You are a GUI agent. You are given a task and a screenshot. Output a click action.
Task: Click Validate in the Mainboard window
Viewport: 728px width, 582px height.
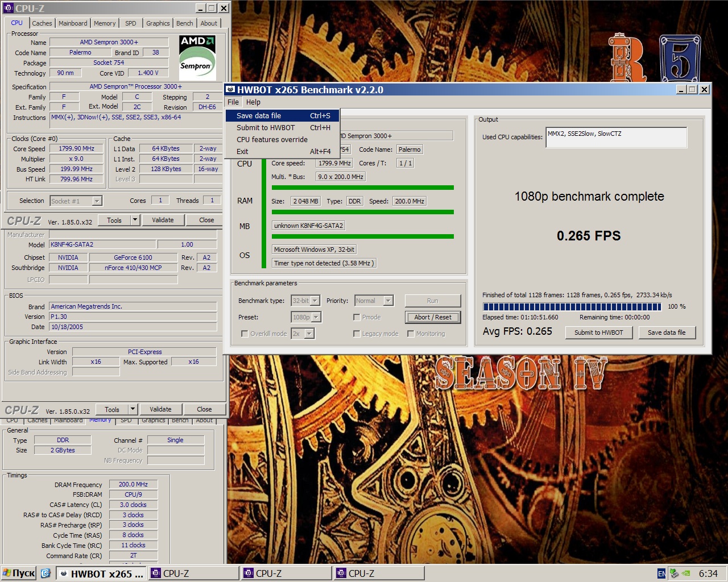(x=160, y=409)
